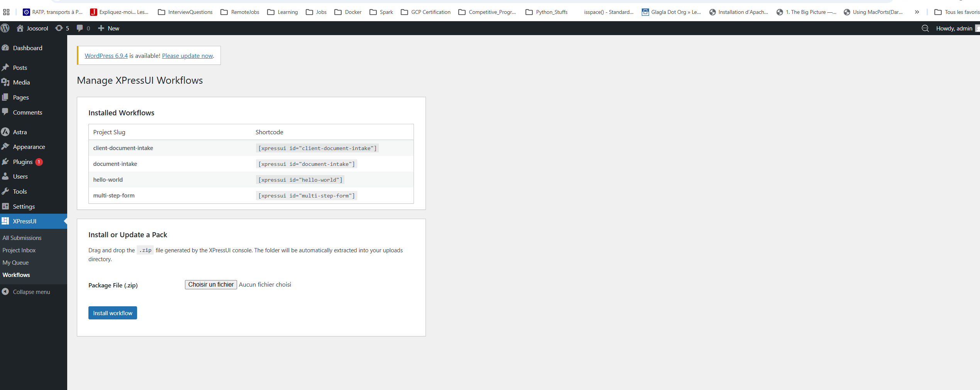The height and width of the screenshot is (390, 980).
Task: Open Pages from the sidebar icon
Action: [5, 97]
